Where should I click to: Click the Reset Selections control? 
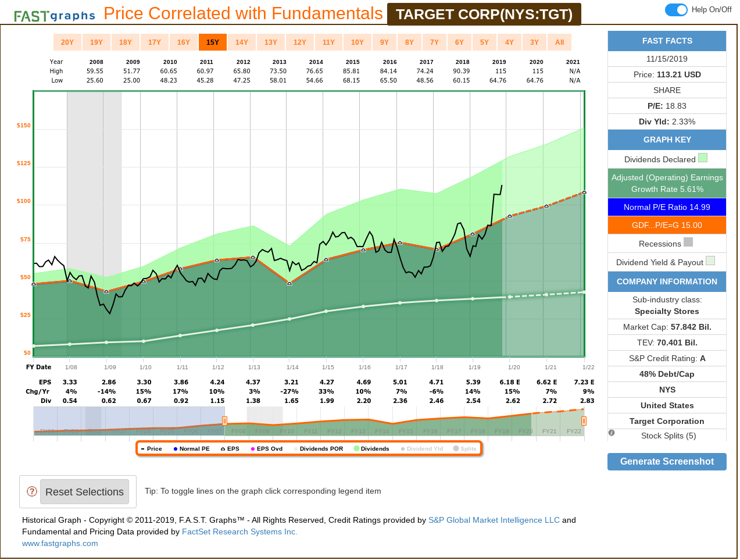pyautogui.click(x=84, y=491)
